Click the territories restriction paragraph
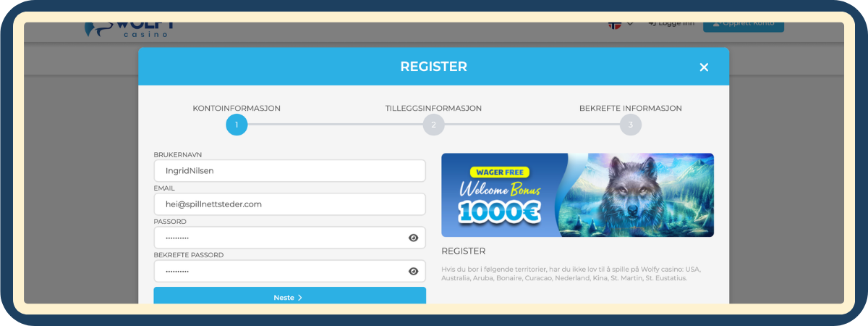This screenshot has height=326, width=868. 571,273
